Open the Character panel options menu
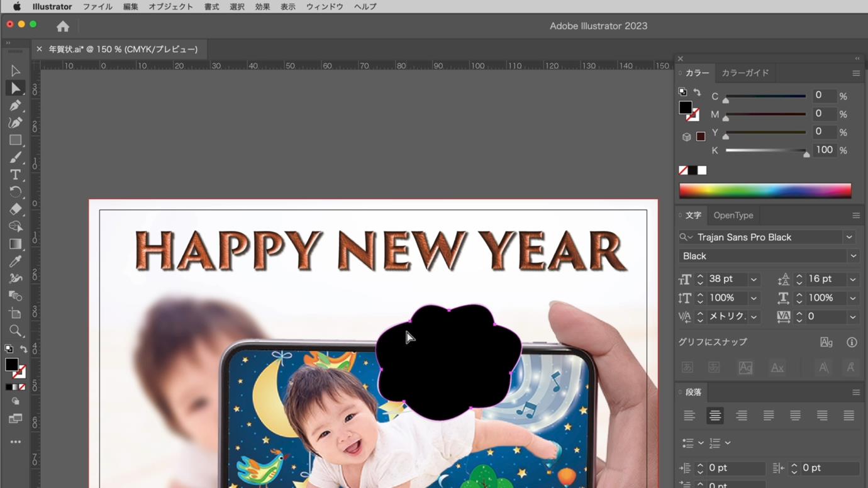Viewport: 868px width, 488px height. pyautogui.click(x=856, y=216)
